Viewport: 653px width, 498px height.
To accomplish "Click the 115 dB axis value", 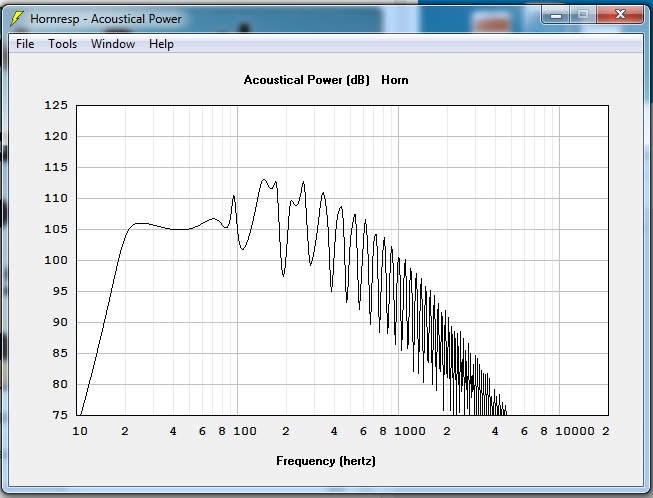I will [x=56, y=167].
